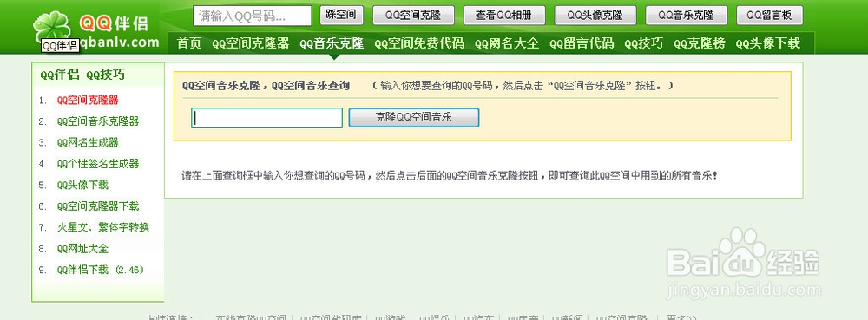The image size is (868, 320).
Task: Open sidebar link QQ空间音乐克隆器
Action: (98, 121)
